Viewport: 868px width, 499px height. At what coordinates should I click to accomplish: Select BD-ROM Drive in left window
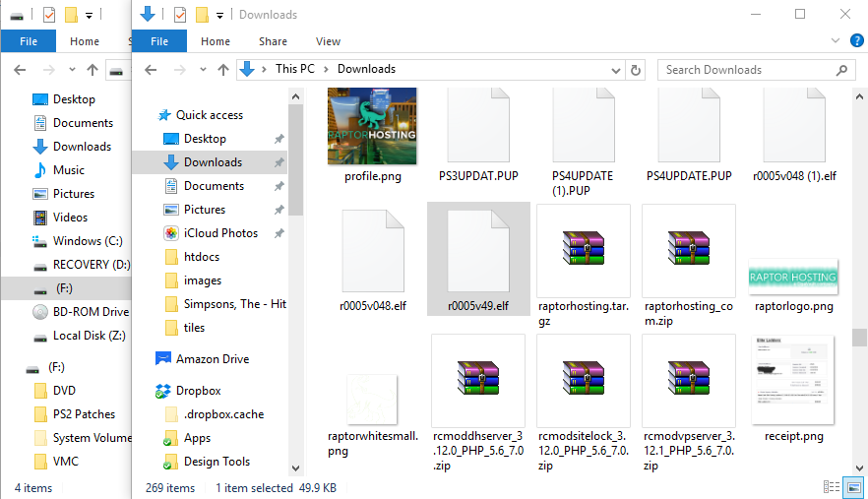point(91,312)
